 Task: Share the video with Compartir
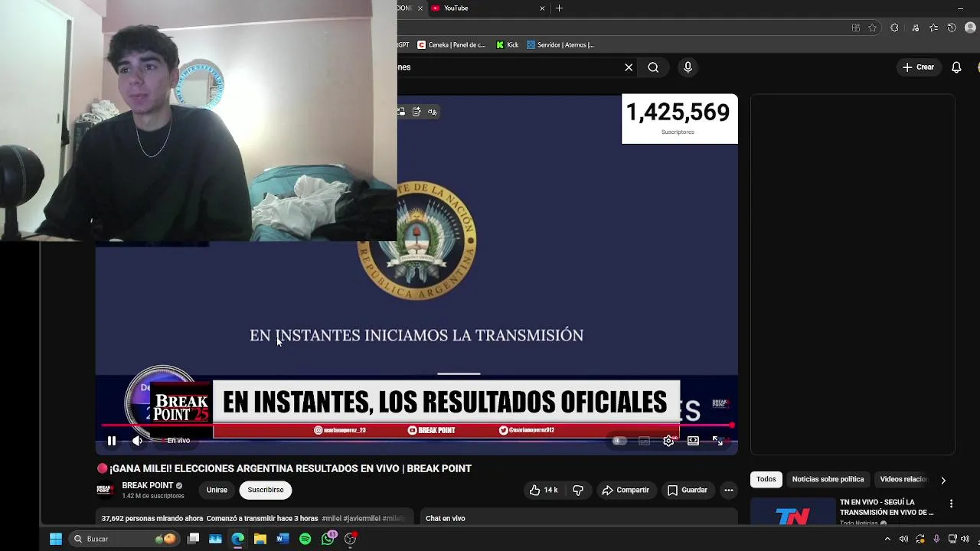coord(626,490)
